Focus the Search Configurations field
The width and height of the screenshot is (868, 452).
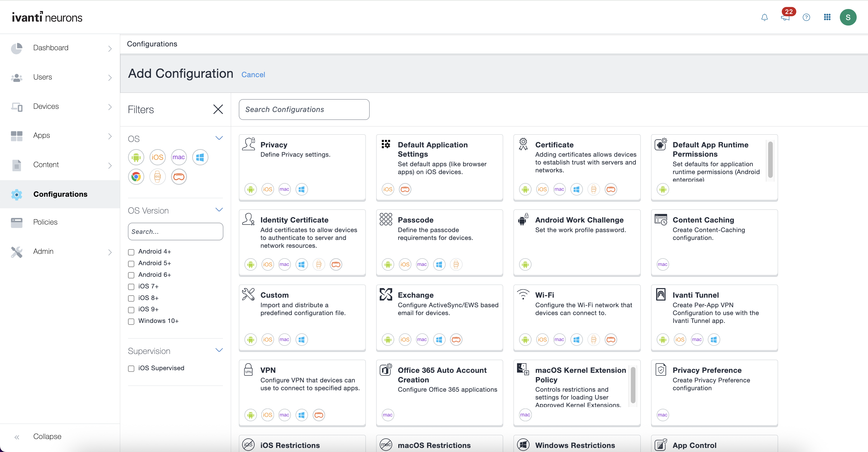(304, 109)
